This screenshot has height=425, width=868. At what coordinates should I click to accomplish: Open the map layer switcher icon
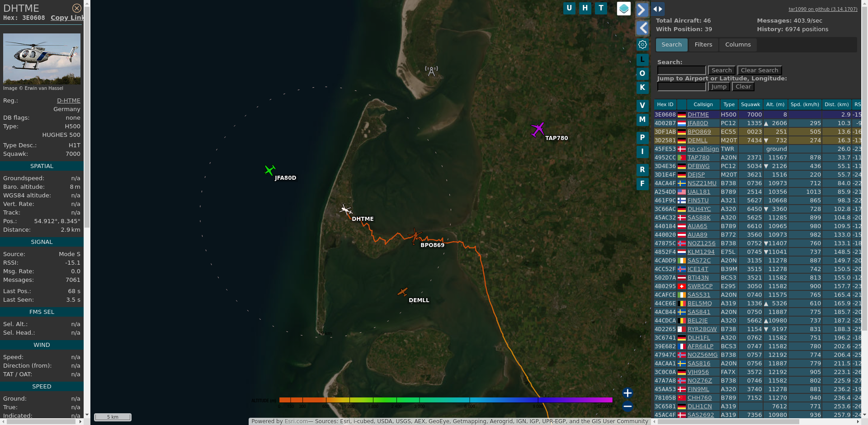tap(624, 9)
